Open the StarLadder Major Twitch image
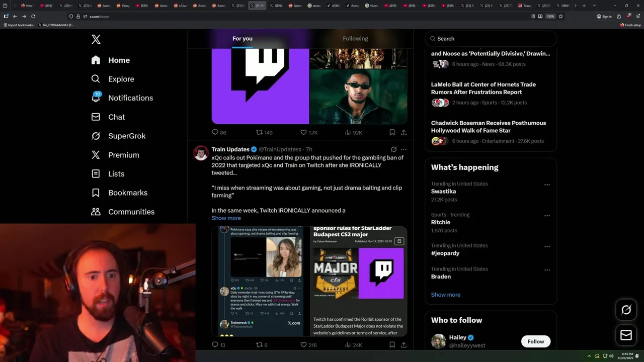 point(358,281)
